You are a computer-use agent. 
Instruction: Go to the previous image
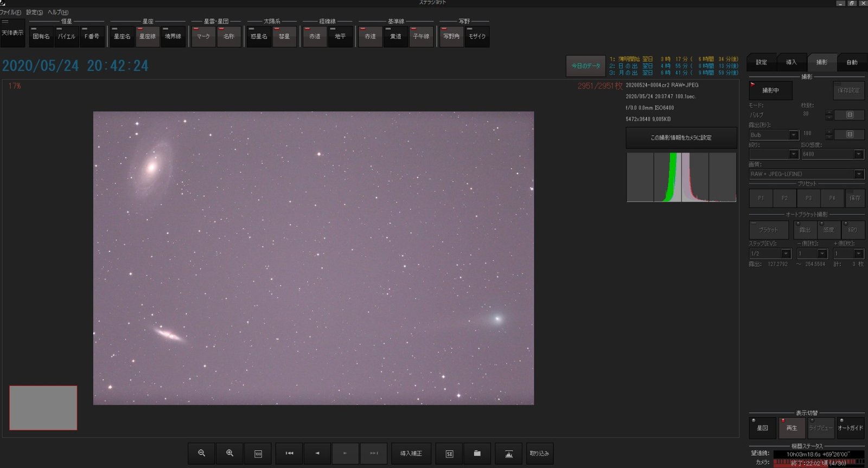(317, 453)
